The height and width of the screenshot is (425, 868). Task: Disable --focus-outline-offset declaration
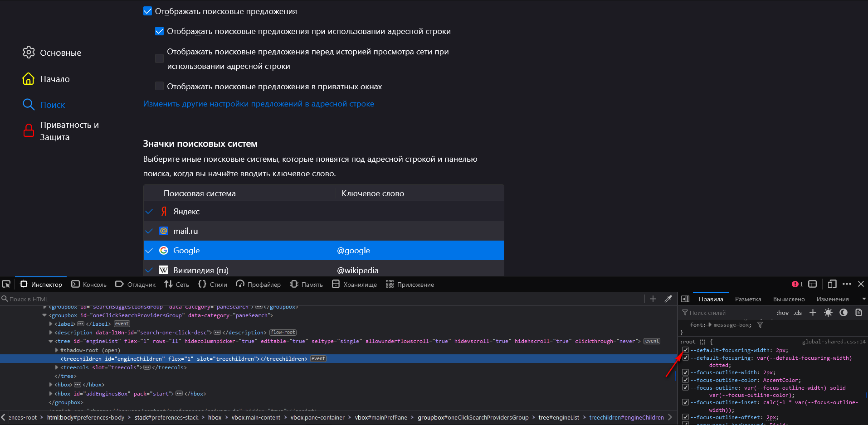(x=686, y=417)
